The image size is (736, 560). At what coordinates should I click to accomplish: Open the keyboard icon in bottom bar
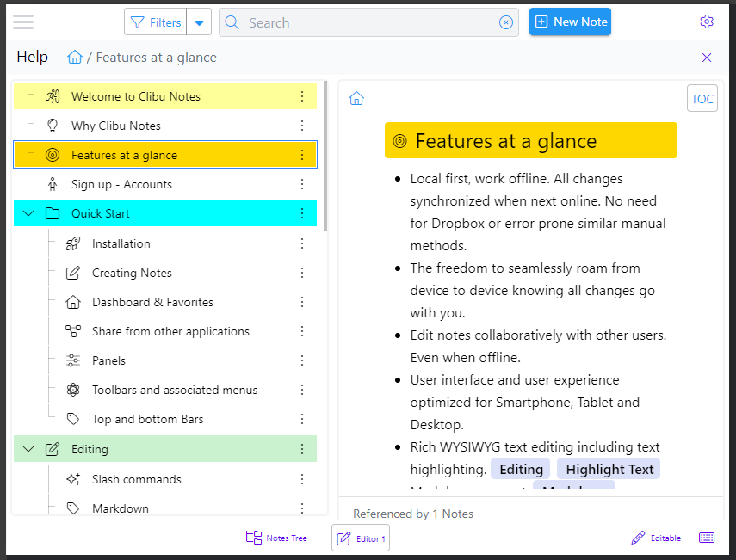point(707,538)
